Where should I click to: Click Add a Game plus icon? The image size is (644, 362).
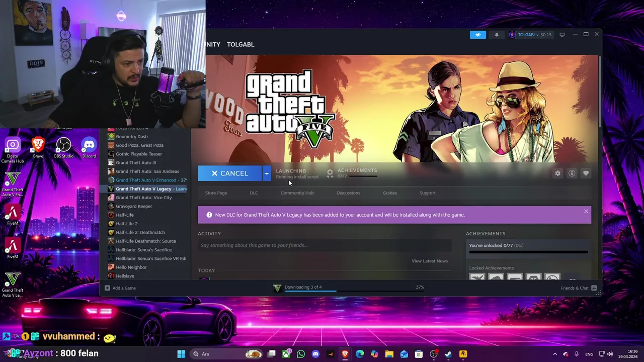coord(107,288)
